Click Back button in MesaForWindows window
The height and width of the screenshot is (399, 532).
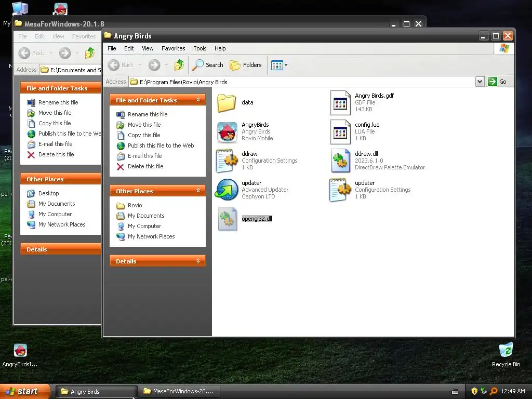tap(32, 53)
